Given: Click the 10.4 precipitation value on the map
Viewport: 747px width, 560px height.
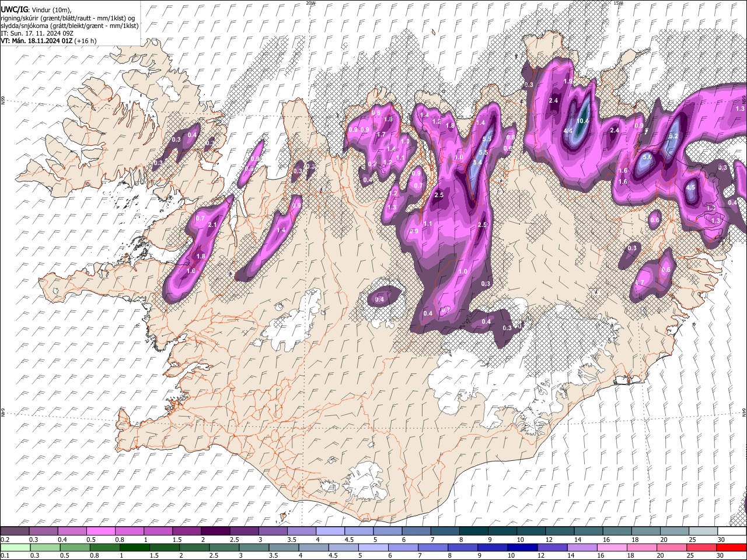Looking at the screenshot, I should [582, 121].
